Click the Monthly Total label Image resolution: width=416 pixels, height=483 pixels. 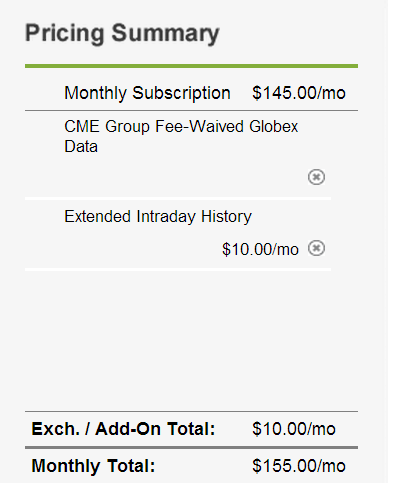pos(93,466)
